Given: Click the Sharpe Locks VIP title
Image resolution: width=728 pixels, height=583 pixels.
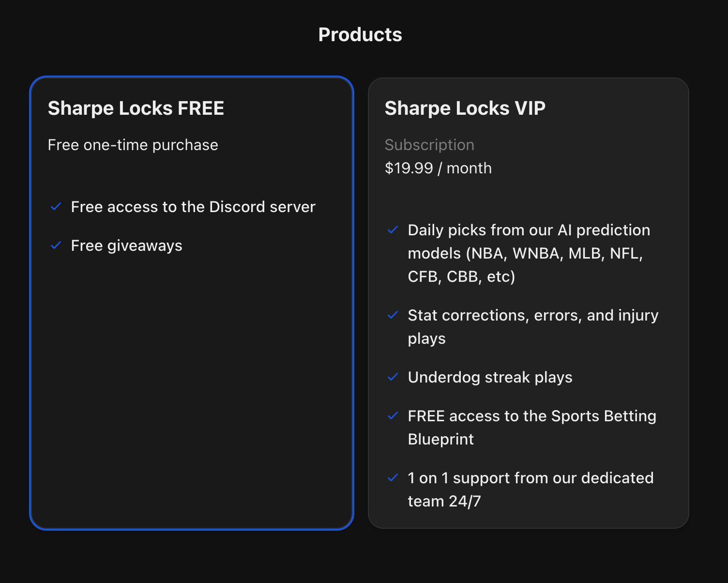Looking at the screenshot, I should pos(465,108).
